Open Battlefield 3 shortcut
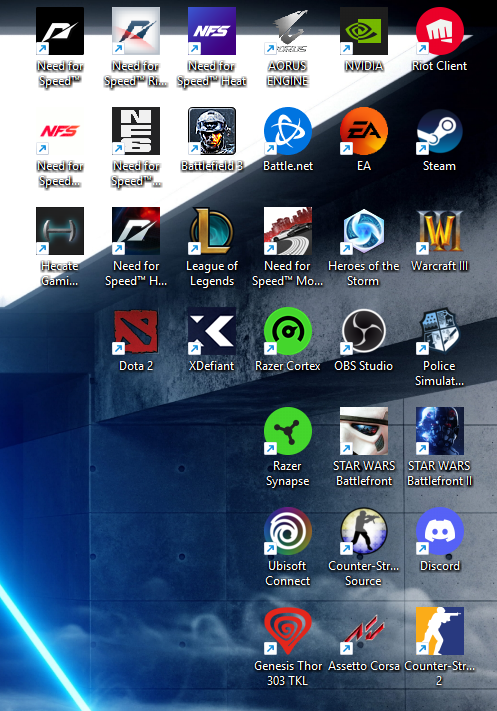 coord(212,131)
